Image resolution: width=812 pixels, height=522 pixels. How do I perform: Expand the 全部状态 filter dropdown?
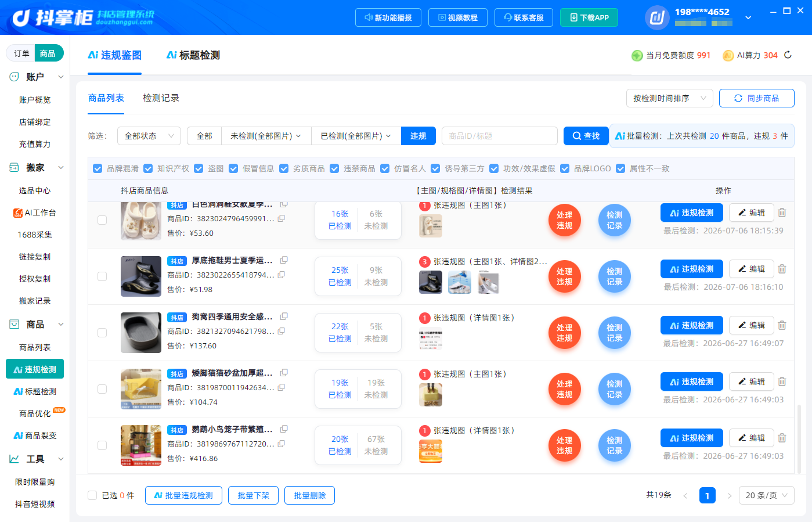tap(149, 136)
